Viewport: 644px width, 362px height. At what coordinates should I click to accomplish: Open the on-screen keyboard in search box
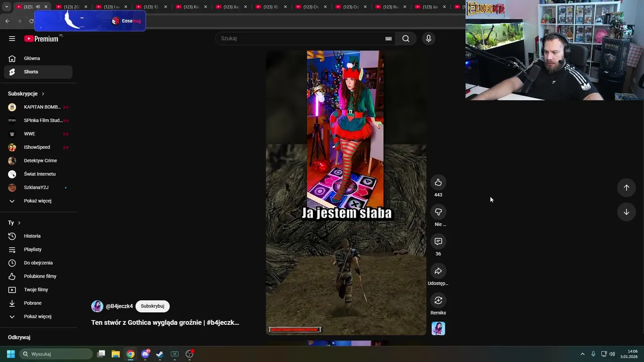point(388,39)
